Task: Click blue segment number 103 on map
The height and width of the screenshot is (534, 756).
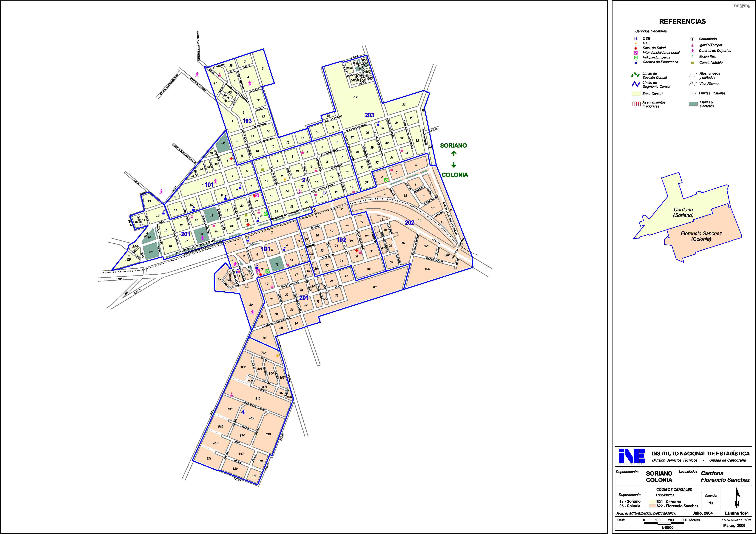Action: (x=247, y=121)
